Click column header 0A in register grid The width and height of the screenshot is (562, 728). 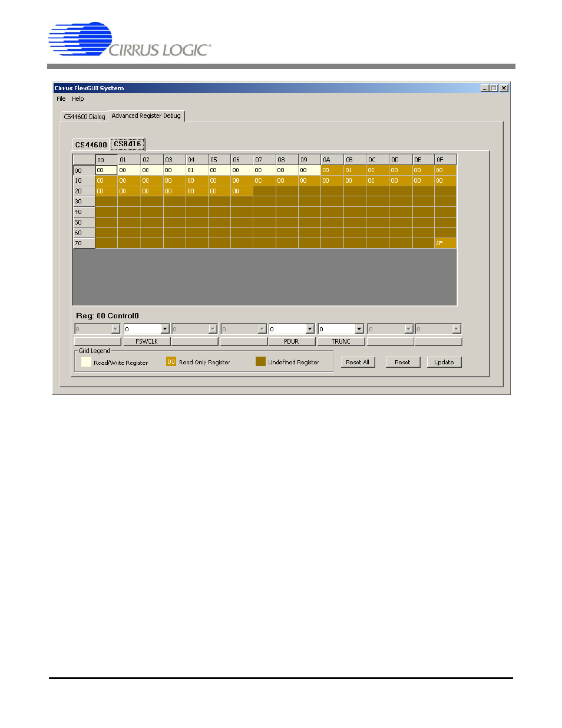pyautogui.click(x=333, y=160)
